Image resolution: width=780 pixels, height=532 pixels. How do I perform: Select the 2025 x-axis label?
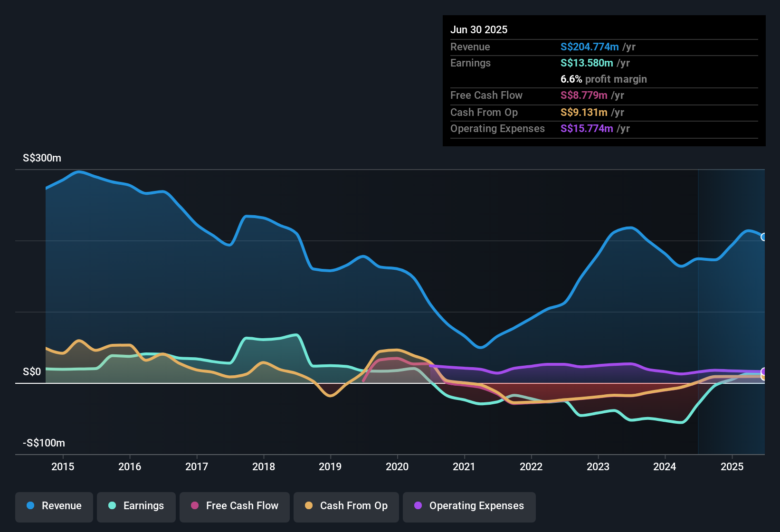(x=732, y=466)
